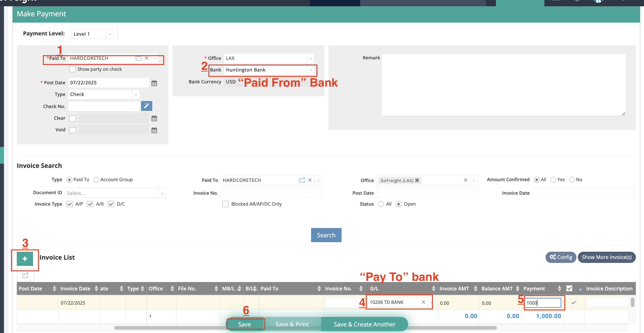Image resolution: width=644 pixels, height=333 pixels.
Task: Clear the Paid To field using the X icon
Action: coord(146,58)
